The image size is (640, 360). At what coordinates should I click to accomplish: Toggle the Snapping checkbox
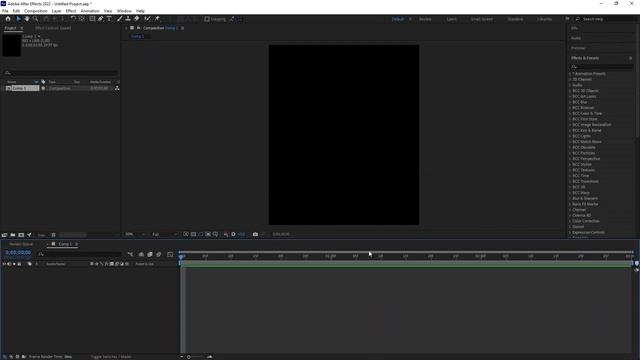coord(207,19)
